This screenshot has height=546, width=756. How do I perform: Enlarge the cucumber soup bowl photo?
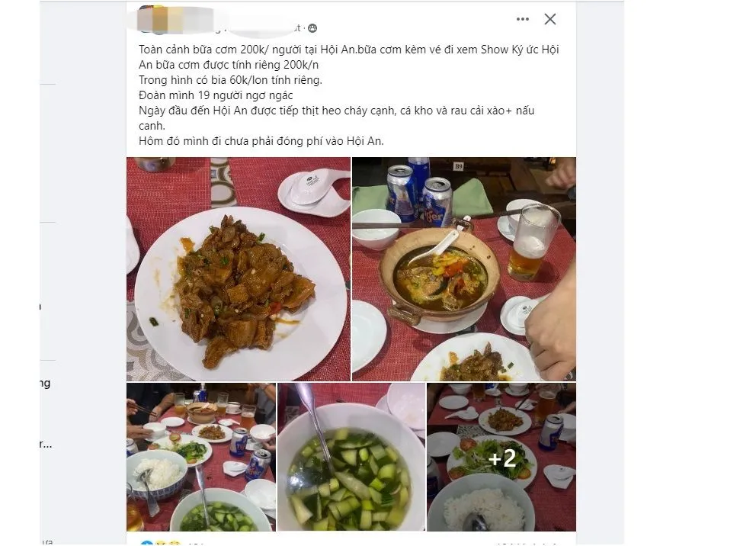coord(351,457)
